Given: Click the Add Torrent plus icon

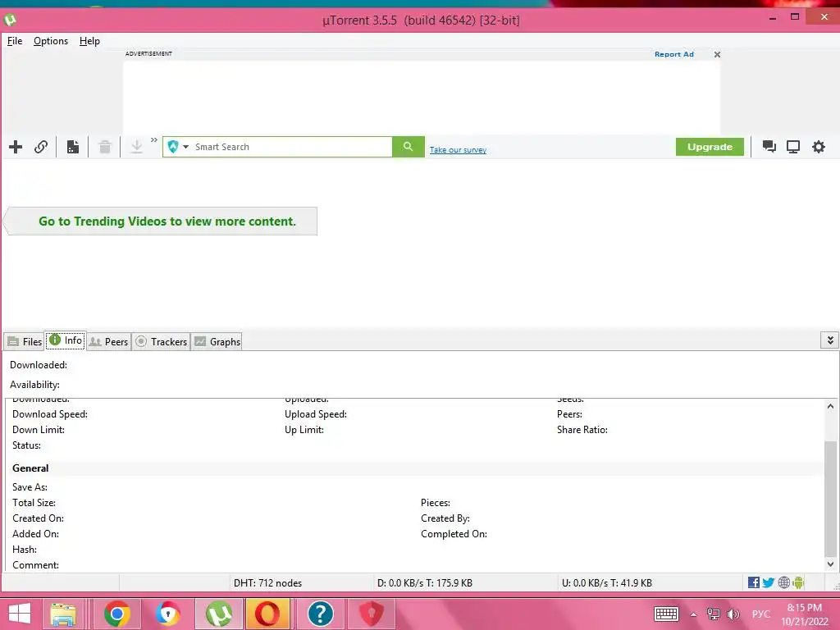Looking at the screenshot, I should tap(16, 147).
